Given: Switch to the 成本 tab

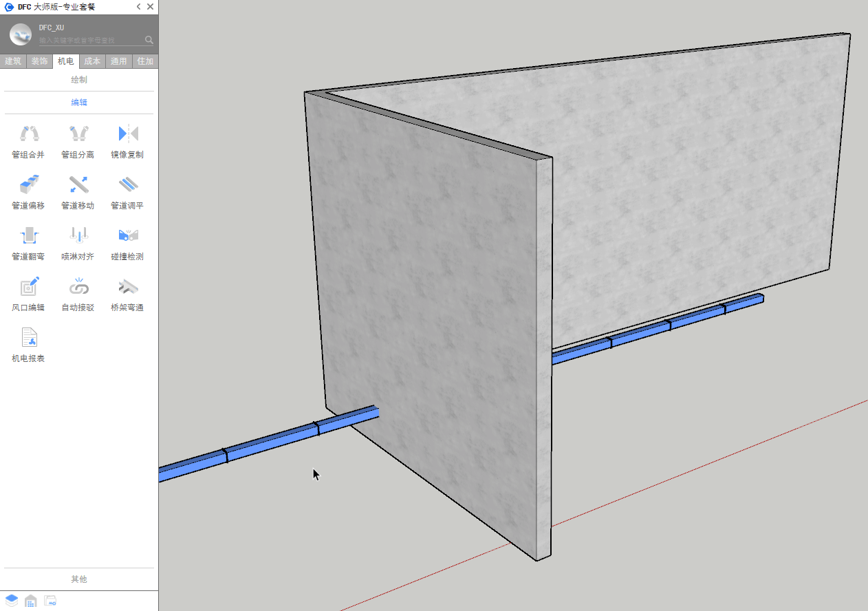Looking at the screenshot, I should [92, 61].
